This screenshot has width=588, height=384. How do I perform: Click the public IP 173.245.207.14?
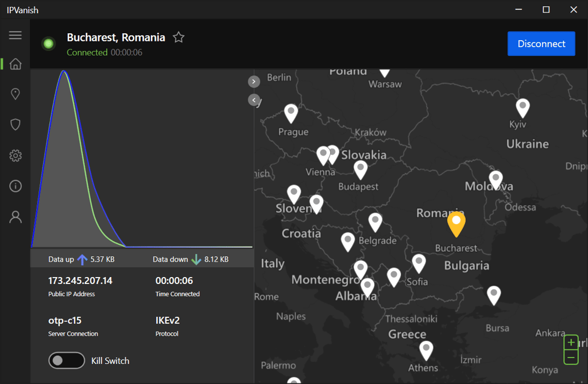point(80,281)
